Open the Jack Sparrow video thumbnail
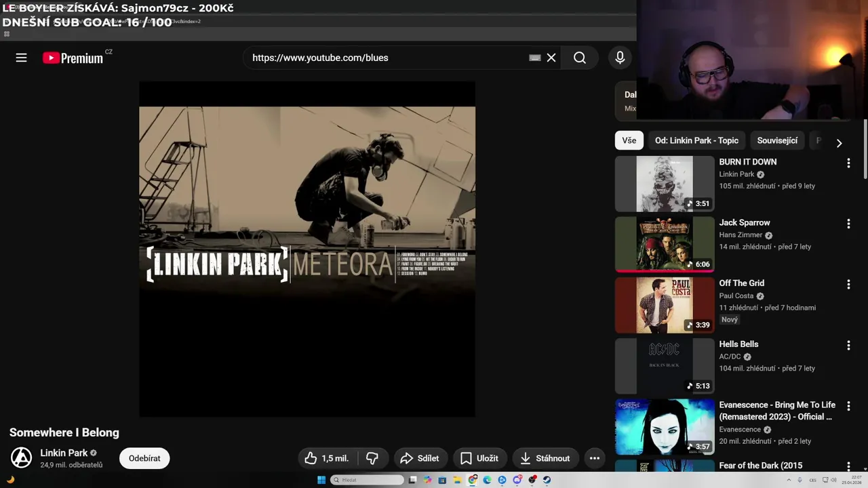This screenshot has height=488, width=868. (x=665, y=245)
